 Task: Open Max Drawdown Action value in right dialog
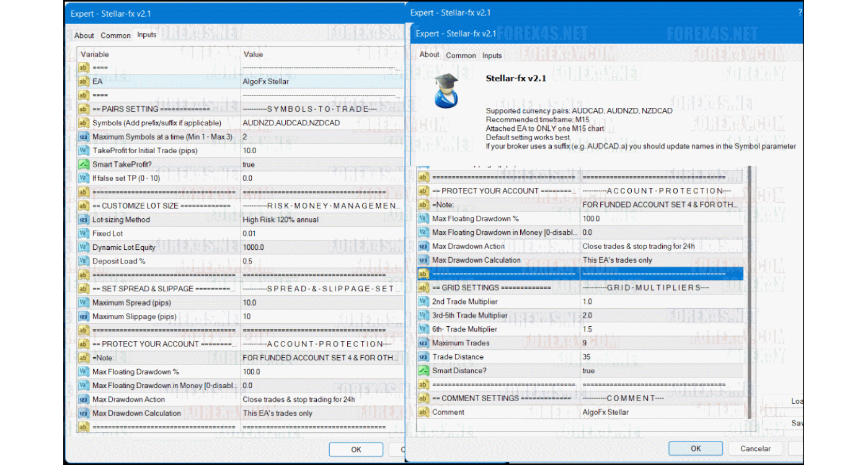638,246
